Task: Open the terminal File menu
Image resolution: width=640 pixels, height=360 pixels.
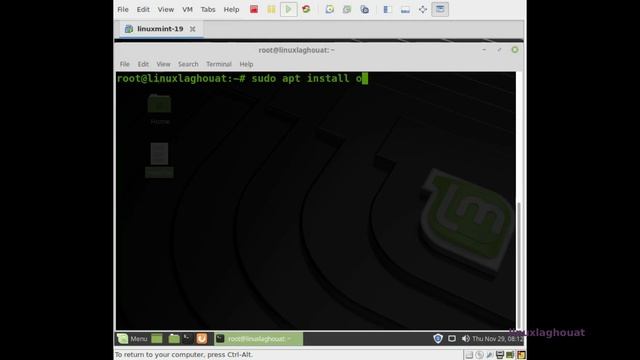Action: tap(124, 64)
